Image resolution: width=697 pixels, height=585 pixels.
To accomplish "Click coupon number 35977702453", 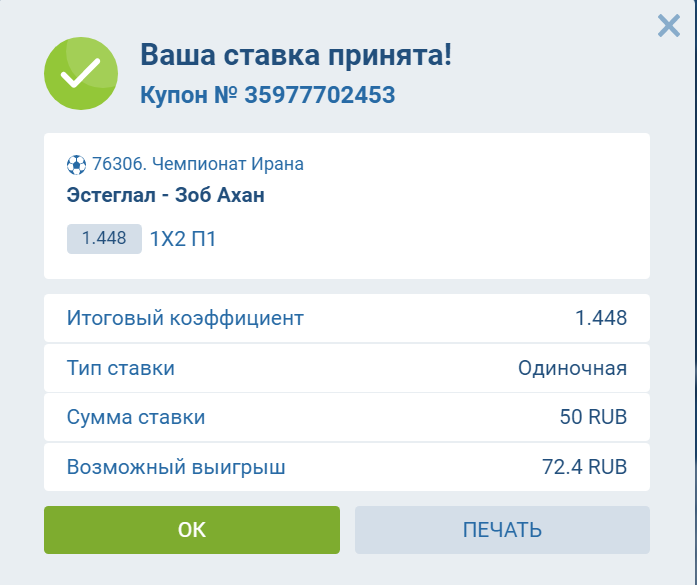I will 320,95.
